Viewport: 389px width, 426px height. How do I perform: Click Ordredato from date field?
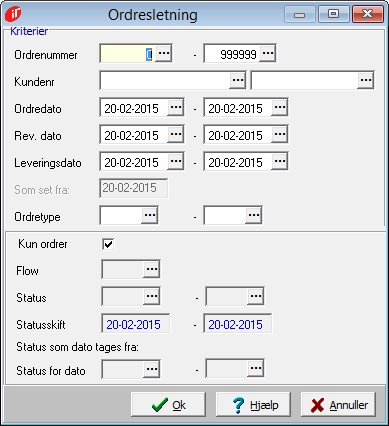click(134, 107)
